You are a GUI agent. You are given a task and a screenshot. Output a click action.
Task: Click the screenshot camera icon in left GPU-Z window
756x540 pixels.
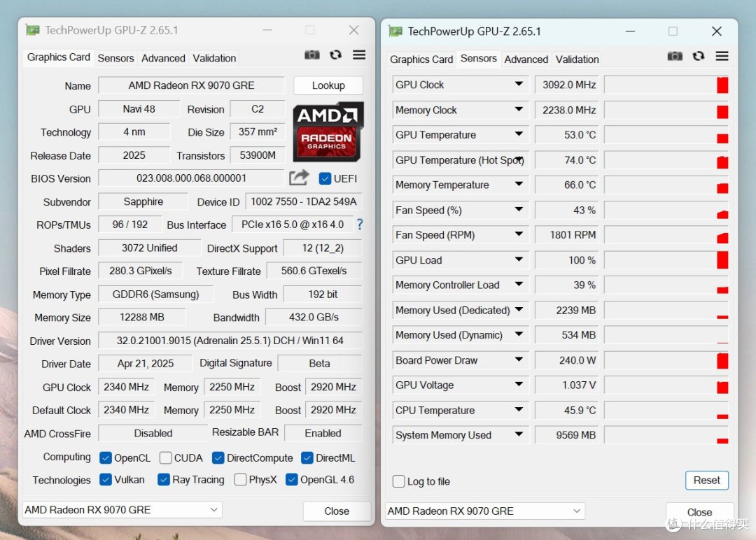(312, 55)
